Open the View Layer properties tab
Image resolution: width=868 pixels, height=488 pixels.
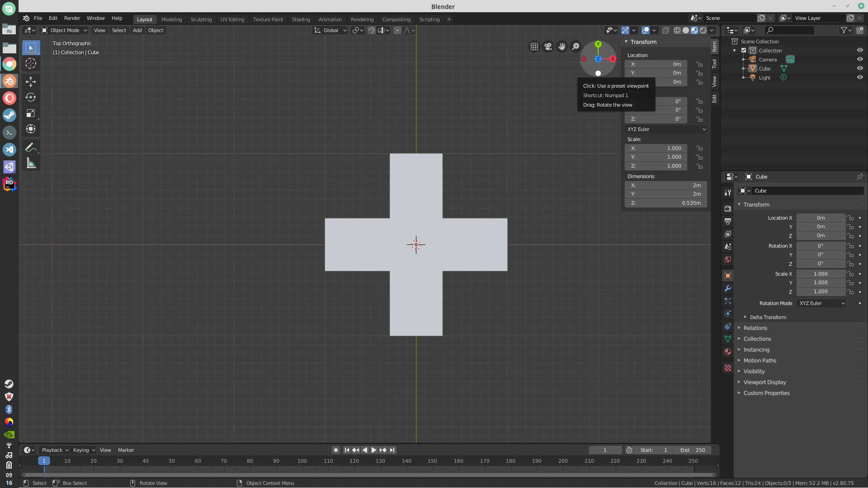tap(727, 234)
